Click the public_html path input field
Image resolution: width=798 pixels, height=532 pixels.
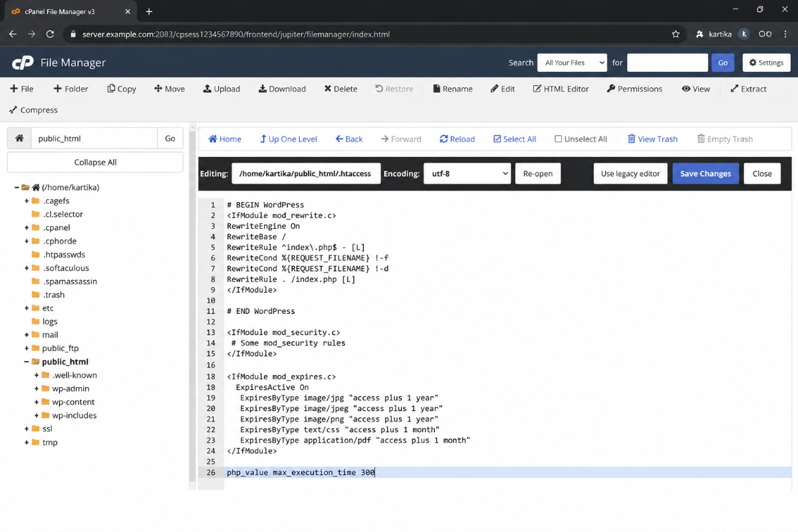click(x=94, y=138)
